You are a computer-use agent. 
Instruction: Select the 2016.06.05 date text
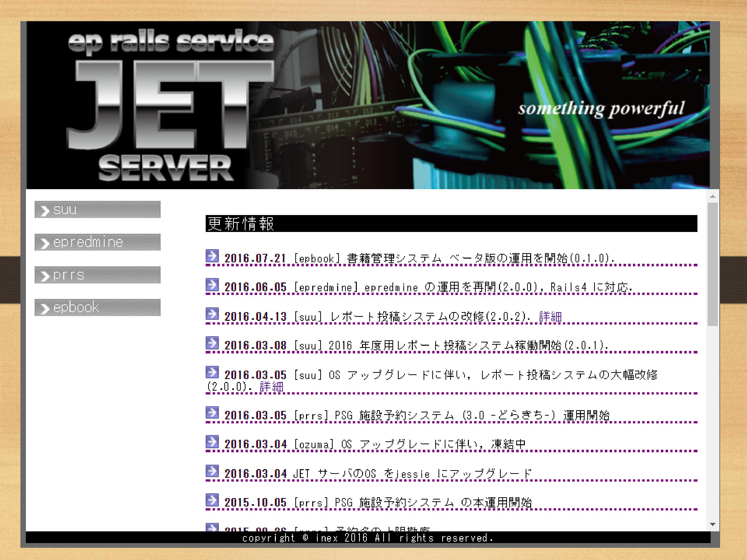point(255,288)
